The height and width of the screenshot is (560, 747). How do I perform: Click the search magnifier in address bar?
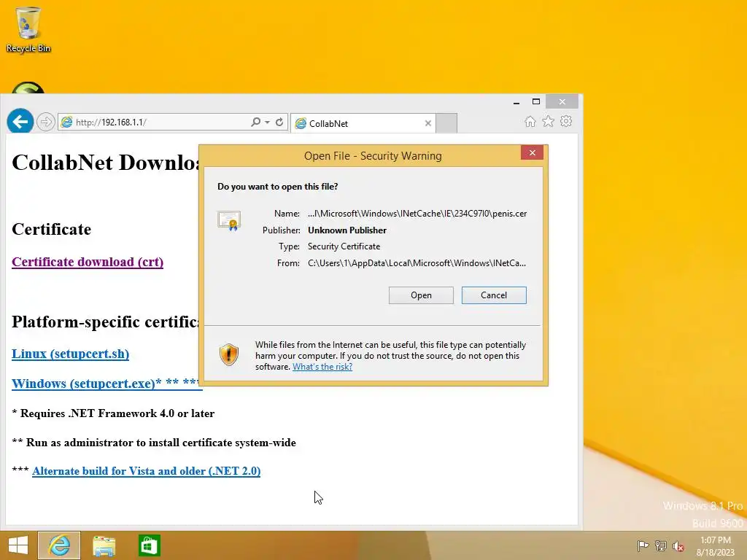256,122
